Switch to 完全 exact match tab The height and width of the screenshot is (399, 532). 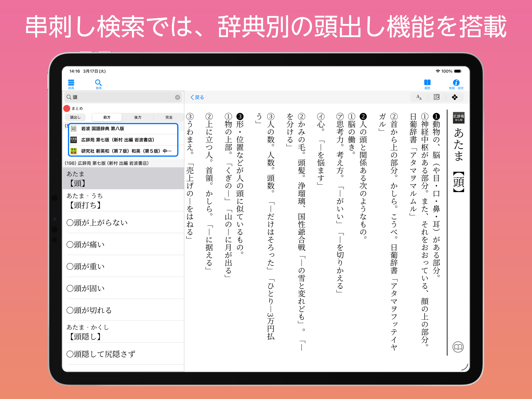(169, 117)
